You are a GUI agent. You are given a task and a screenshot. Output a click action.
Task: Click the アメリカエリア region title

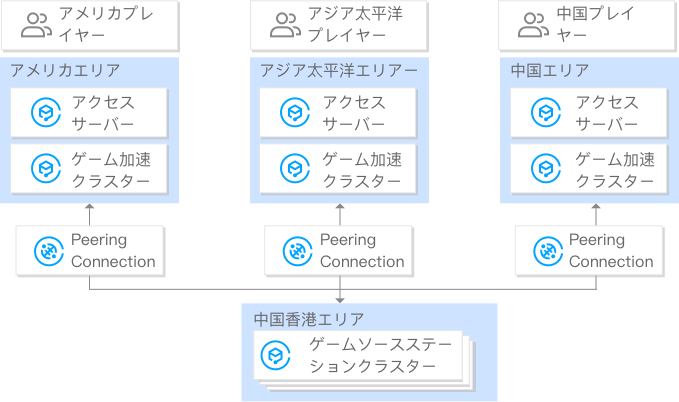tap(66, 71)
